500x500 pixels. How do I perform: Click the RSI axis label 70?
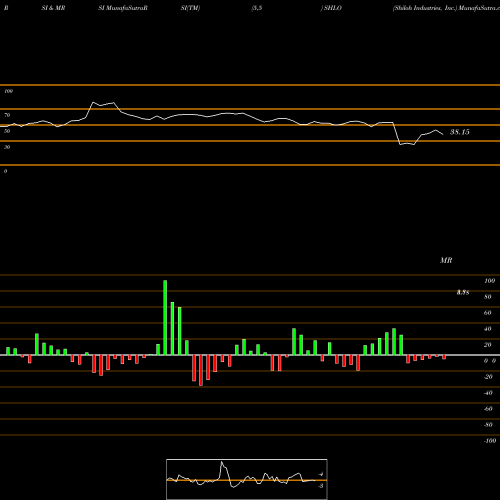click(x=7, y=115)
